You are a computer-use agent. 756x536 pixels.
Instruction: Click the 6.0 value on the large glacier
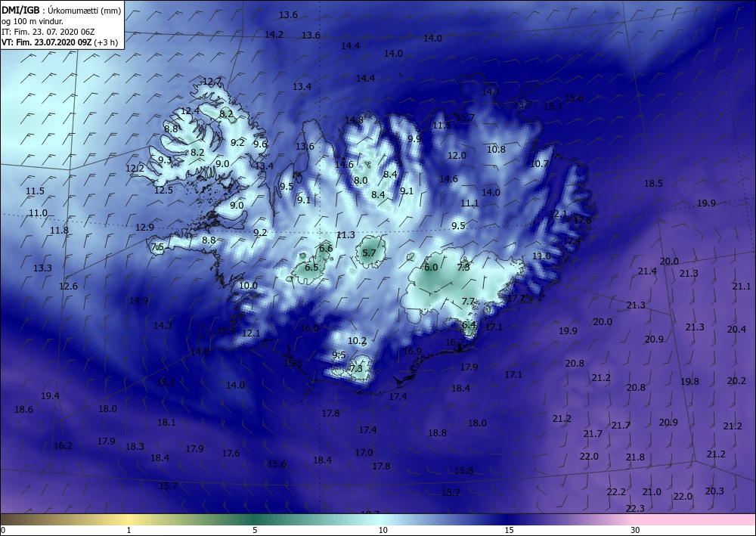click(431, 267)
